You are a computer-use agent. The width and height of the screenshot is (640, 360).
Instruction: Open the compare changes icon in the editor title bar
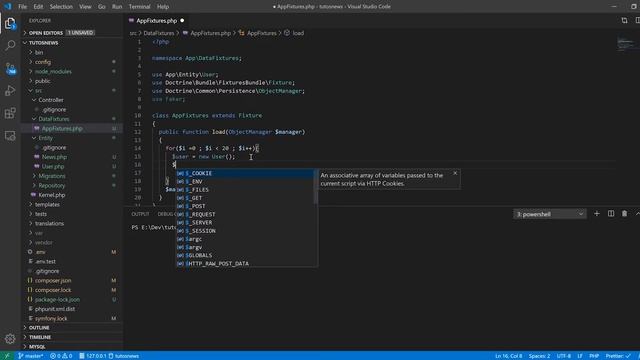624,20
